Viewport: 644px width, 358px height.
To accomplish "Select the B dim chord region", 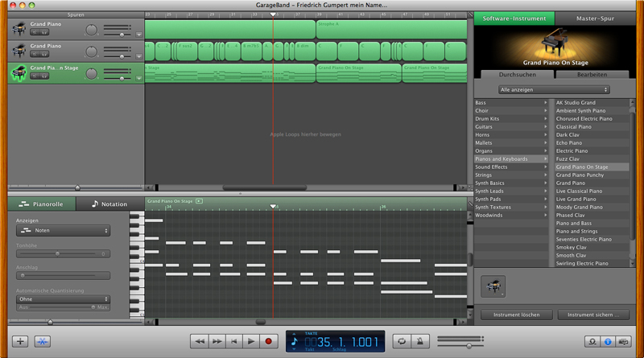I will 305,51.
